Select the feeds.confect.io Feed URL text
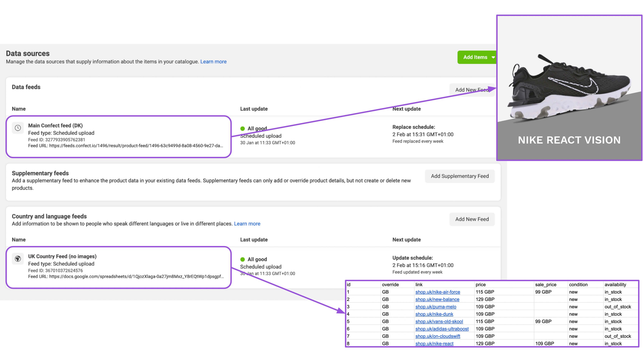The height and width of the screenshot is (352, 644). pos(125,146)
